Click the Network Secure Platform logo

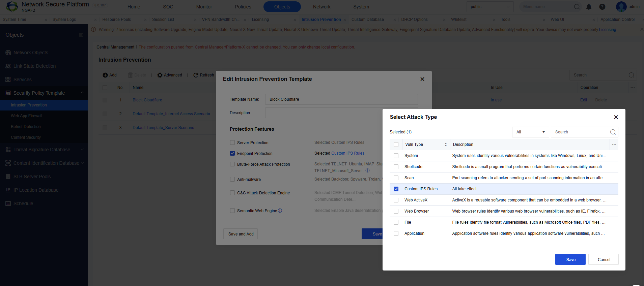12,7
